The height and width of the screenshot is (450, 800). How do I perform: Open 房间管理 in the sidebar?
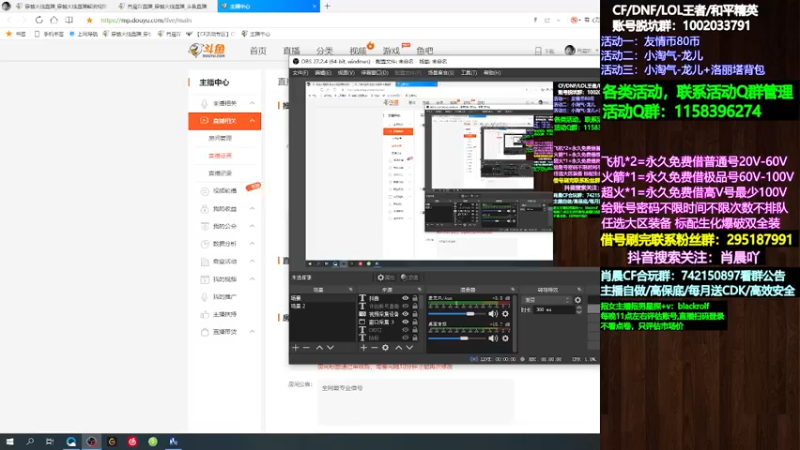[220, 138]
